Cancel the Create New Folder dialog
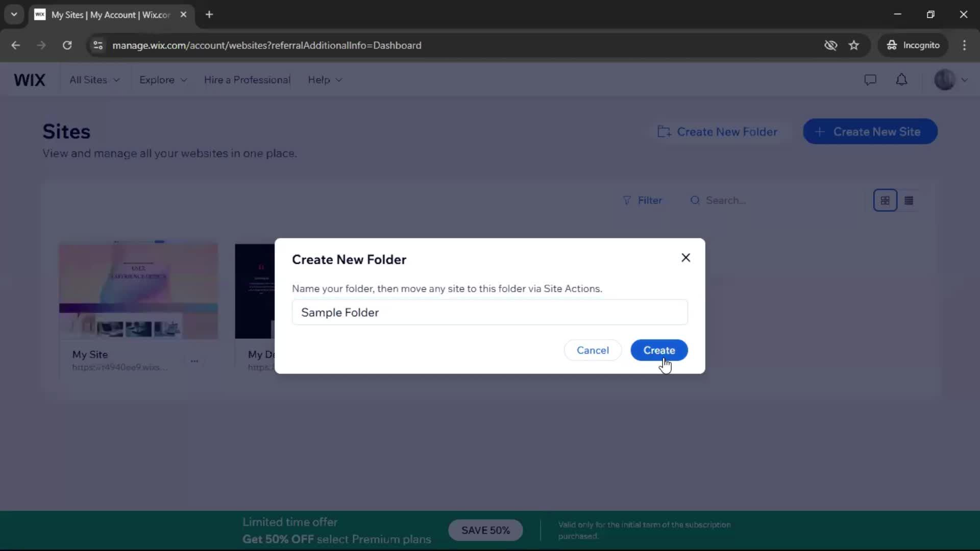Viewport: 980px width, 551px height. [x=593, y=350]
